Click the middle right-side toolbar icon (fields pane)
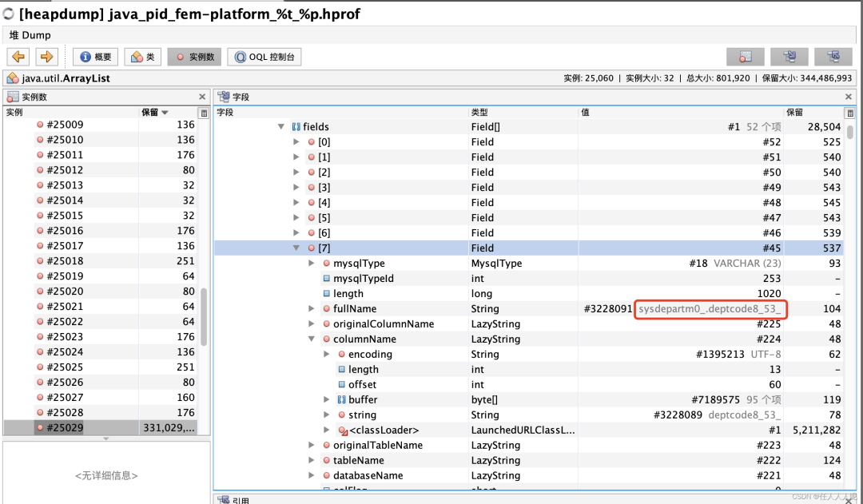This screenshot has width=863, height=504. pyautogui.click(x=789, y=57)
